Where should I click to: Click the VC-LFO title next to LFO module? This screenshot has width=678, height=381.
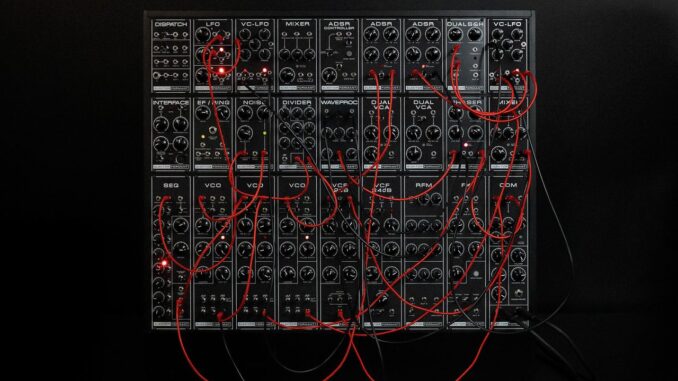[255, 24]
